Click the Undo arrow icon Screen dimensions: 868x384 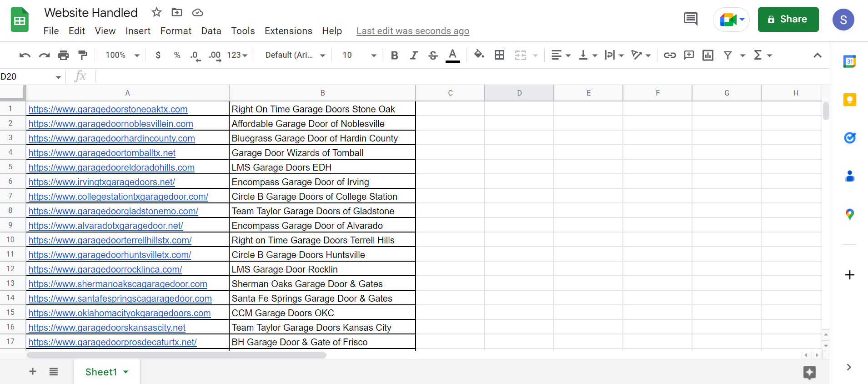pyautogui.click(x=25, y=55)
